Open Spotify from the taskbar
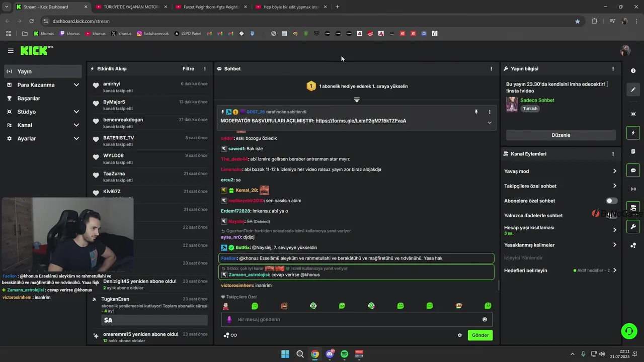Screen dimensions: 644x362 pyautogui.click(x=345, y=354)
